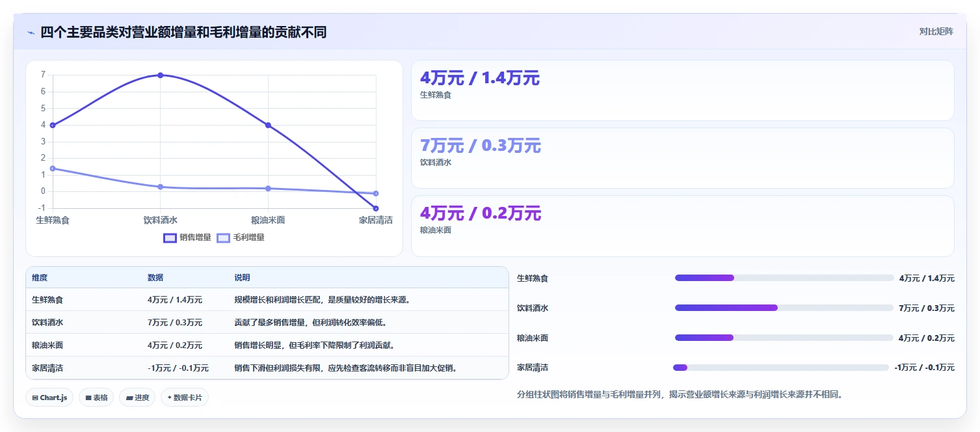
Task: Click the 饮料酒水 progress bar
Action: [784, 308]
